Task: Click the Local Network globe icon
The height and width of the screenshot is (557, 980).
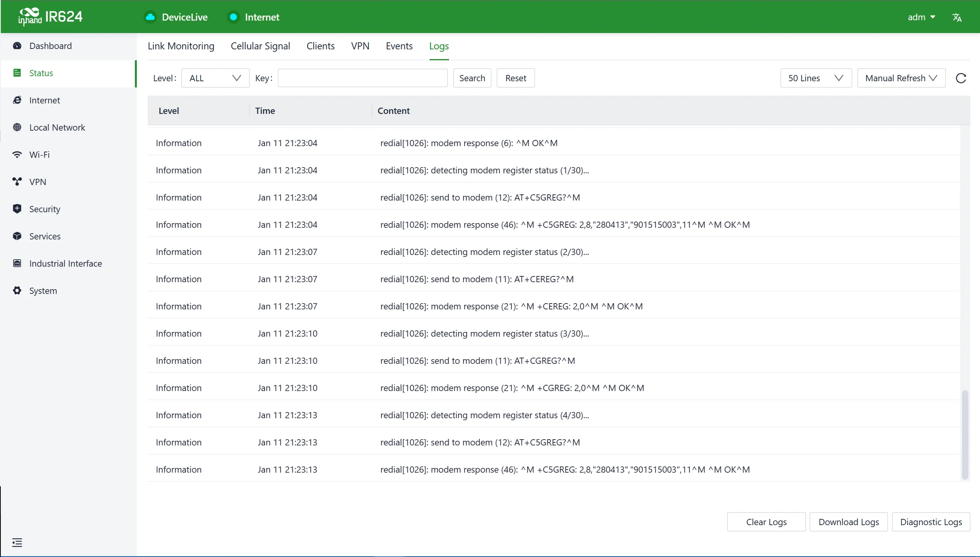Action: tap(17, 127)
